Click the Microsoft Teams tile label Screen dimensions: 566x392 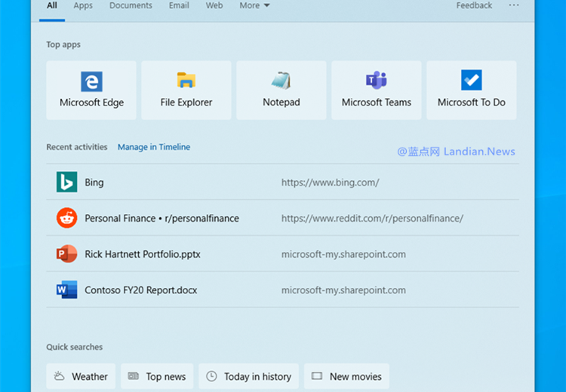click(x=376, y=103)
